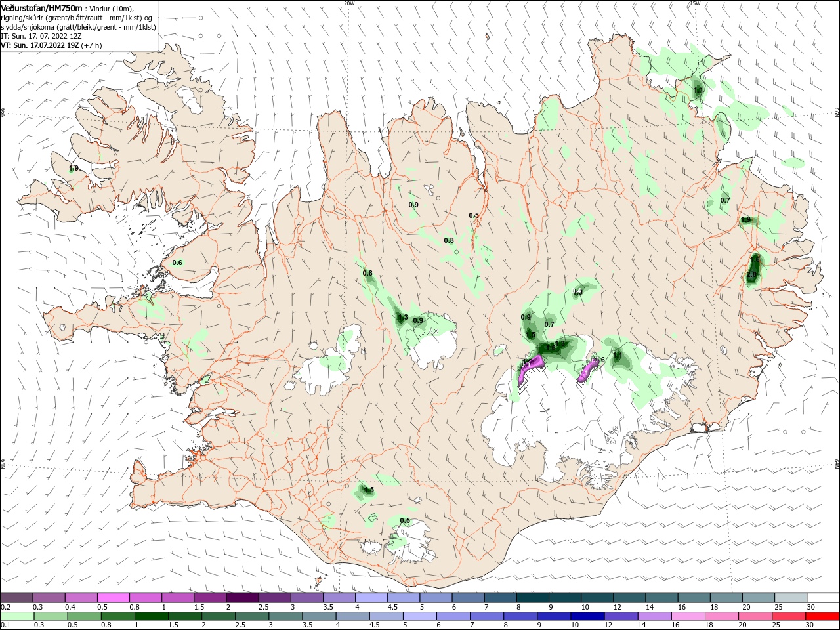Click the 0.5–0.8 green swatch, lower row
The image size is (840, 630).
84,616
